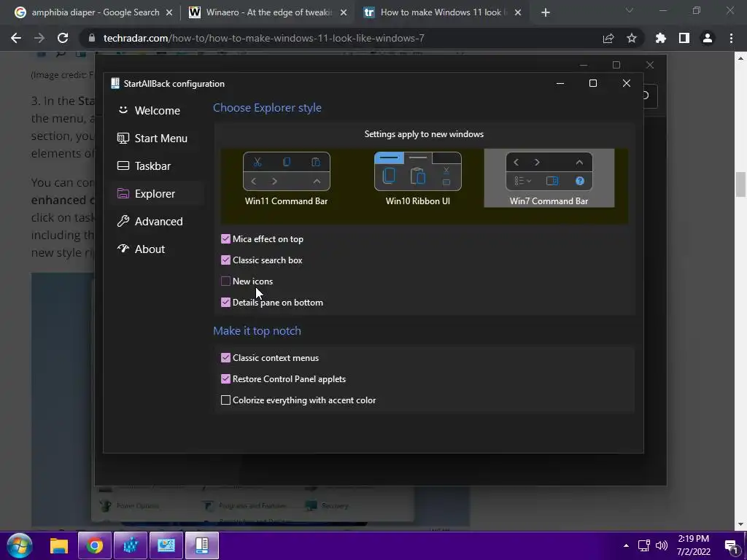Uncheck Classic context menus
Image resolution: width=747 pixels, height=560 pixels.
point(226,357)
